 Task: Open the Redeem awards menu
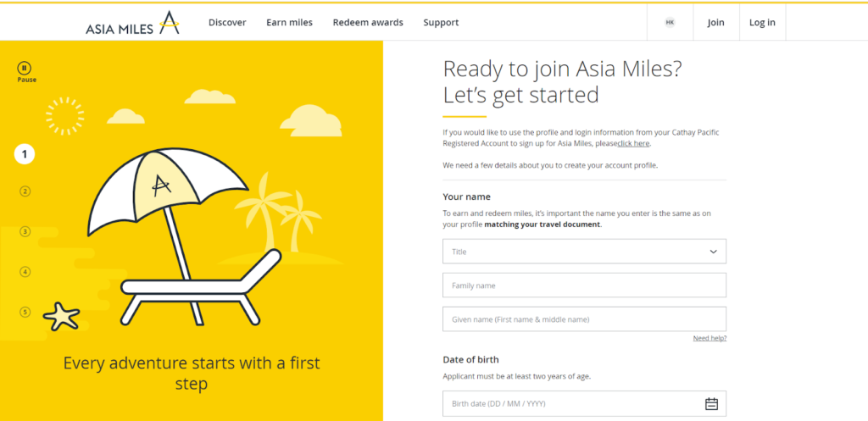368,23
